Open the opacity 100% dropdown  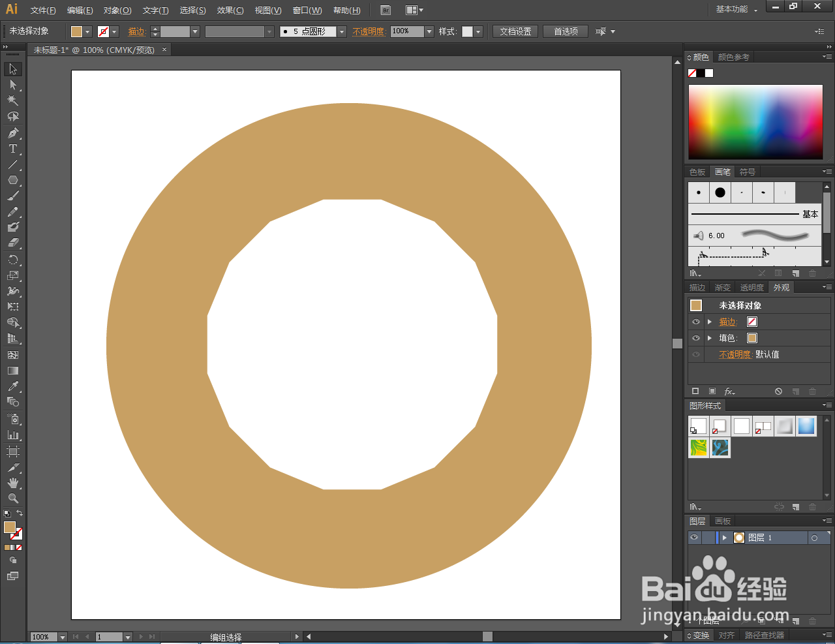[x=429, y=31]
